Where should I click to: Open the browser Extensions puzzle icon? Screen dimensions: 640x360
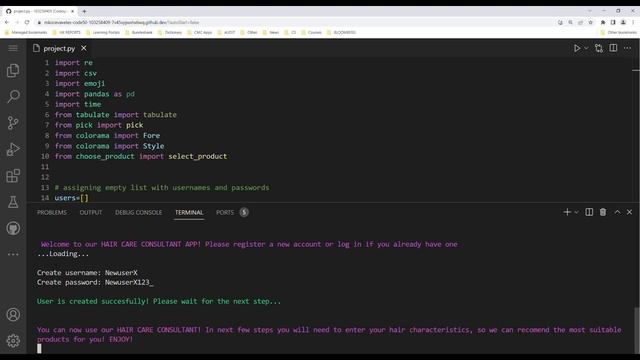point(603,22)
